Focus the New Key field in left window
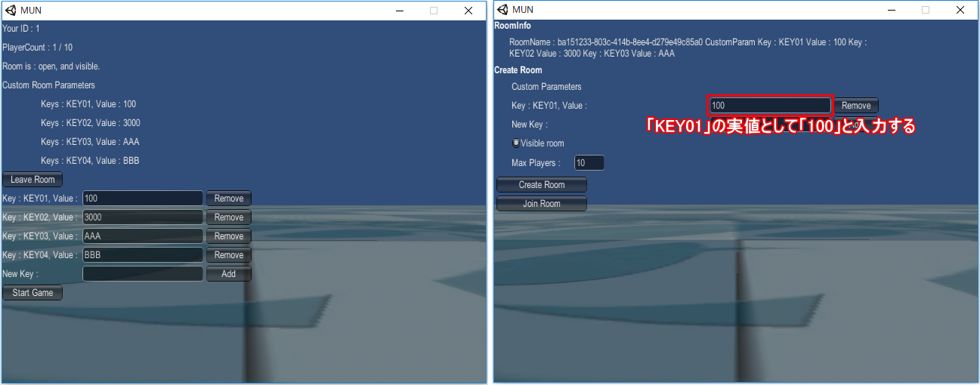 pos(143,274)
